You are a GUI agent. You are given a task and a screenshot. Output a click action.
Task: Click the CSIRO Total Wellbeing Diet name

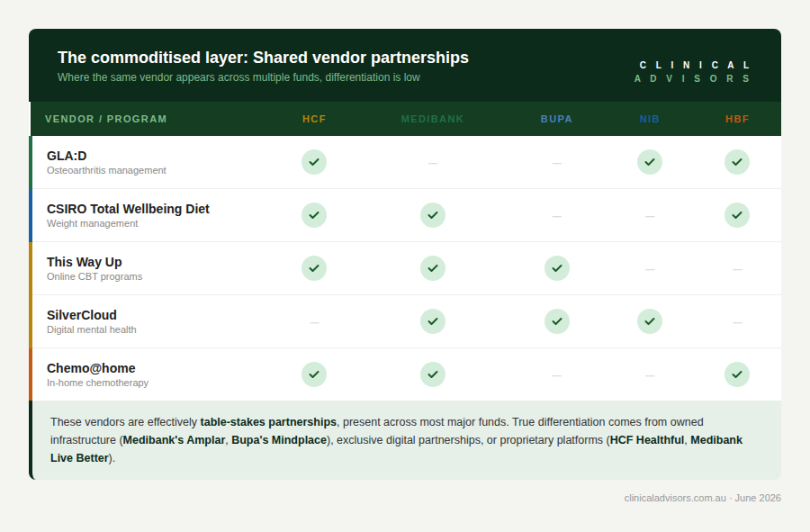click(x=128, y=209)
